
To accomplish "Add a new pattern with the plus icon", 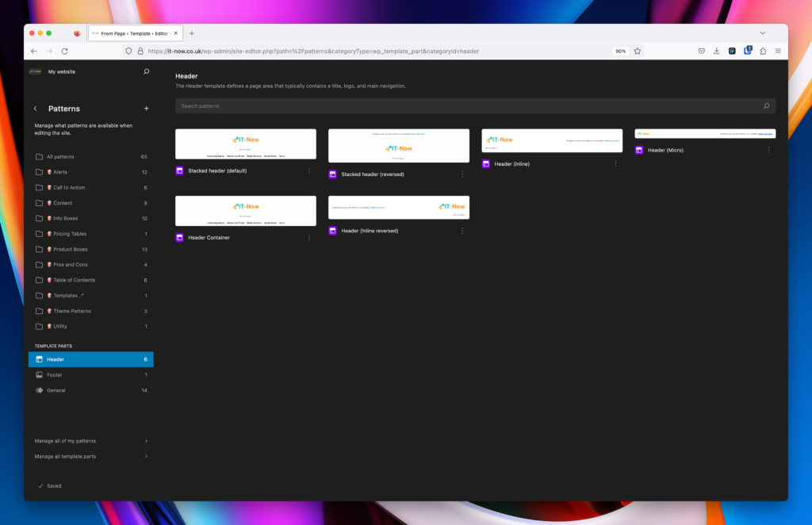I will pos(147,109).
